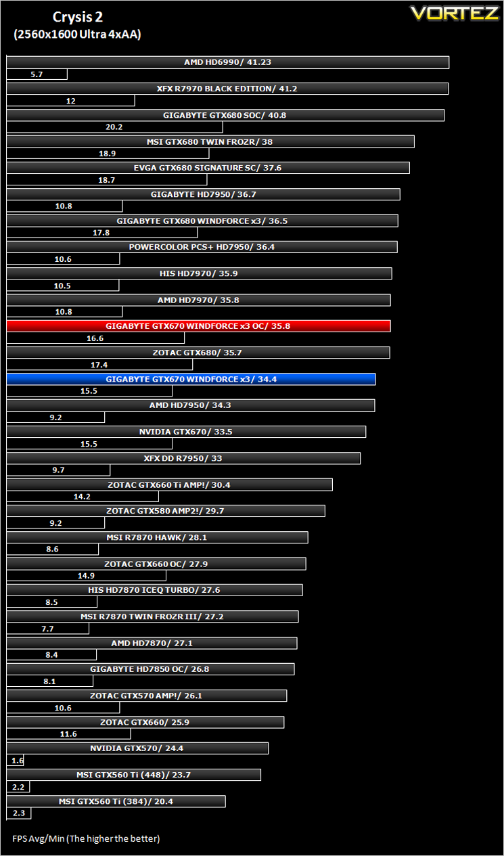504x856 pixels.
Task: Select the "ZOTAC GTX660/ 25.9" bar
Action: coord(145,723)
